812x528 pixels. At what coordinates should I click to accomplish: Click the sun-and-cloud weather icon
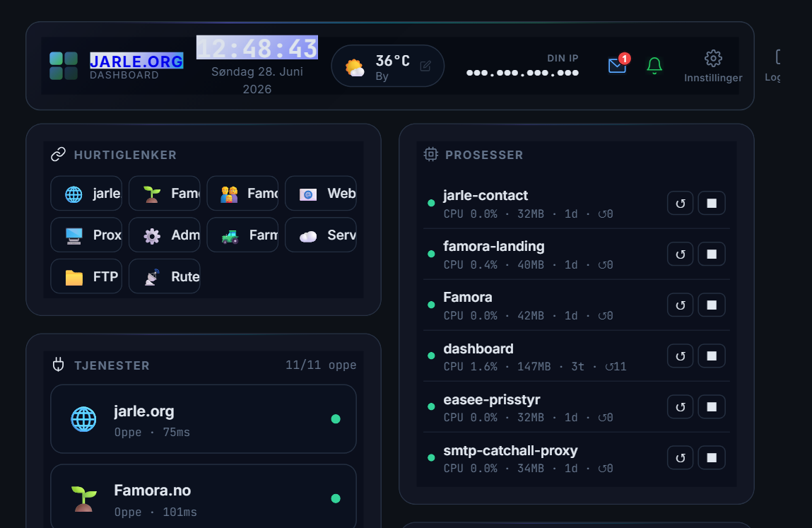355,67
